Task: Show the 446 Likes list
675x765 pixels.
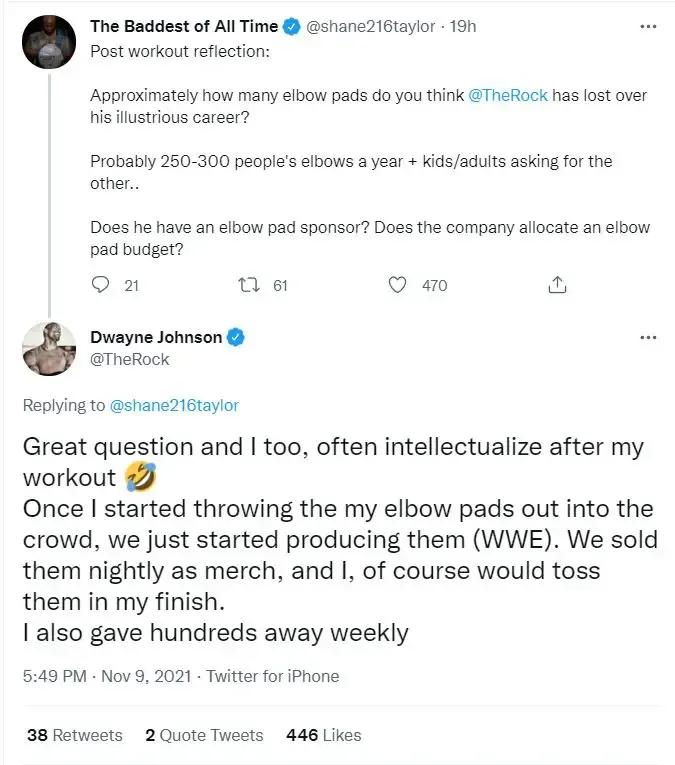Action: pos(323,735)
